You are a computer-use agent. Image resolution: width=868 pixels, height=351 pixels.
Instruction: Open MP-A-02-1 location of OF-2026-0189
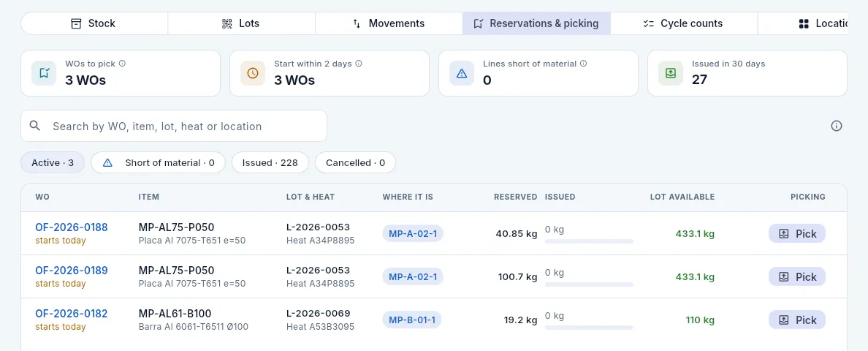413,277
